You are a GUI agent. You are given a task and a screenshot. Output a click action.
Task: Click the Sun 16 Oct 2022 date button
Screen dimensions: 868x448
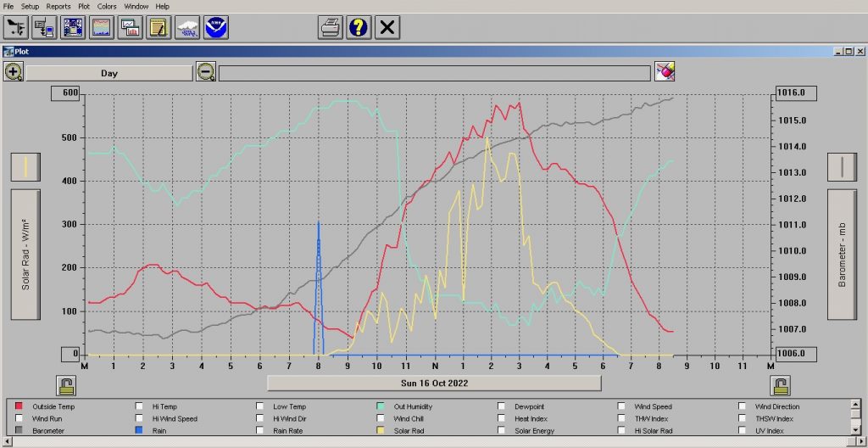click(434, 384)
